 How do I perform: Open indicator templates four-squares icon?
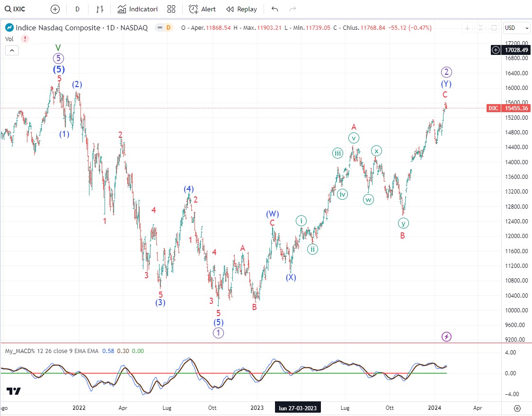click(171, 9)
